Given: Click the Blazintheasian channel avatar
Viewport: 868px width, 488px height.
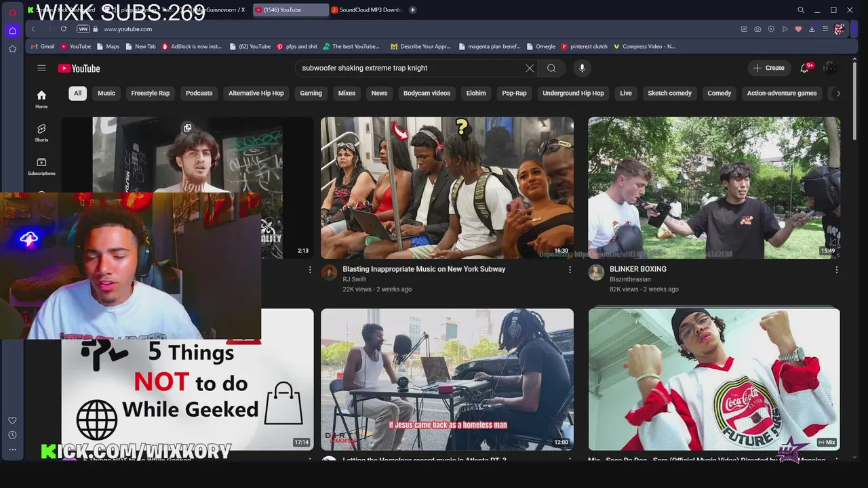Looking at the screenshot, I should click(x=596, y=272).
